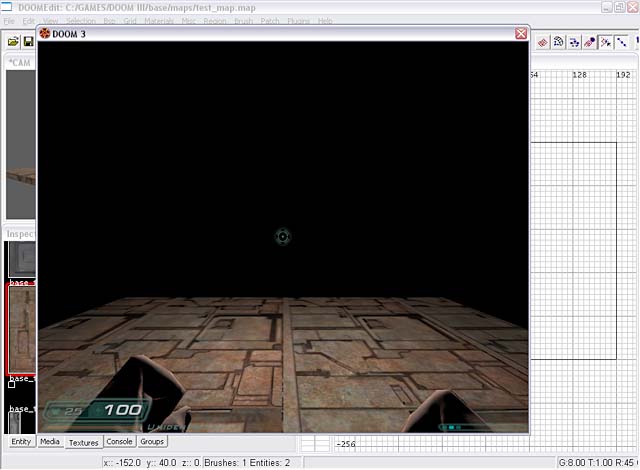The width and height of the screenshot is (640, 470).
Task: Click the -256 grid ruler label
Action: pos(346,444)
